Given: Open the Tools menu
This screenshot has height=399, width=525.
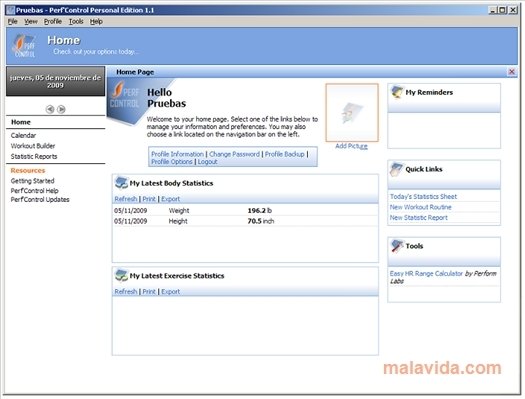Looking at the screenshot, I should [x=76, y=21].
